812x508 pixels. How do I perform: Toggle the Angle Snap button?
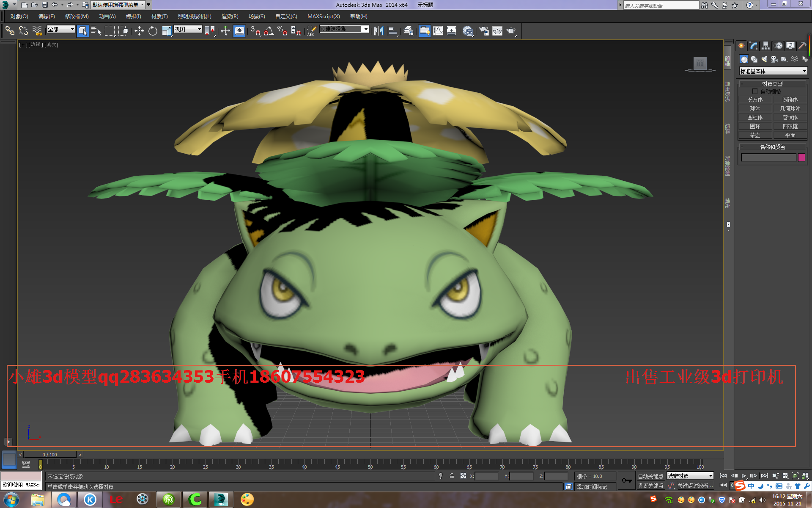tap(269, 30)
